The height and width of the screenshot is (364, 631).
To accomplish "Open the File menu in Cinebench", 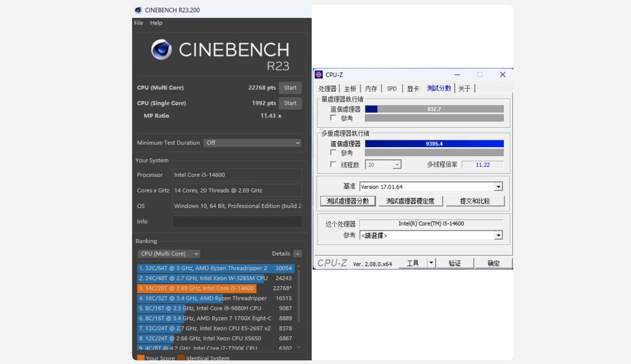I will tap(138, 23).
